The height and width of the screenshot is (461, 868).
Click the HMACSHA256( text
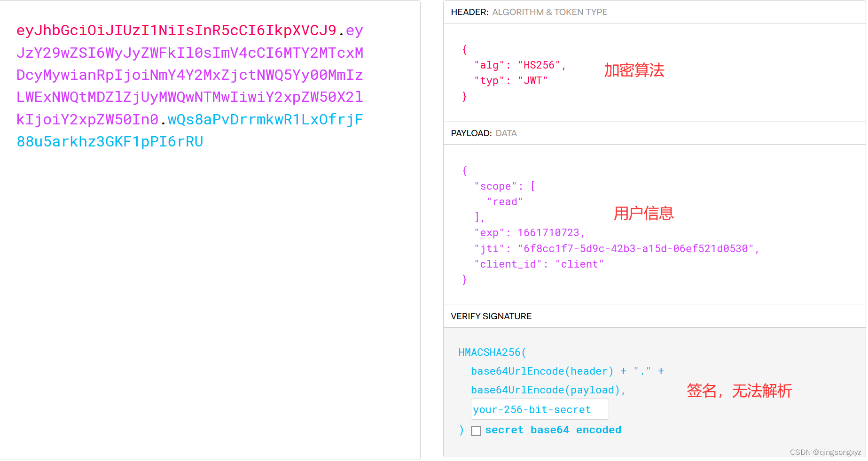click(493, 353)
